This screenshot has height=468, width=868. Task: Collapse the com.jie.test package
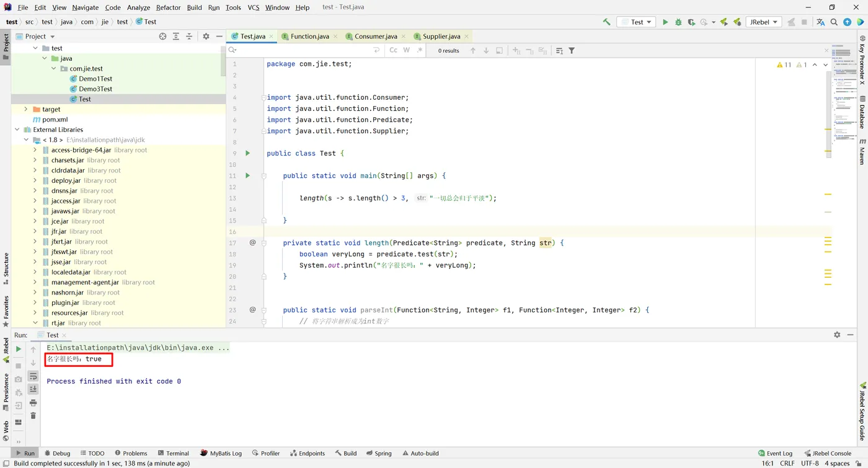[54, 69]
